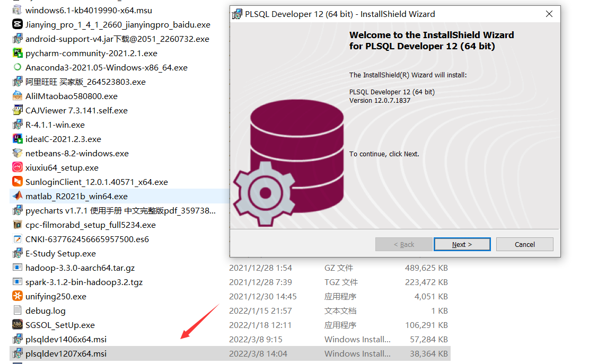This screenshot has width=589, height=364.
Task: Select the unifying250.exe orange icon
Action: tap(17, 296)
